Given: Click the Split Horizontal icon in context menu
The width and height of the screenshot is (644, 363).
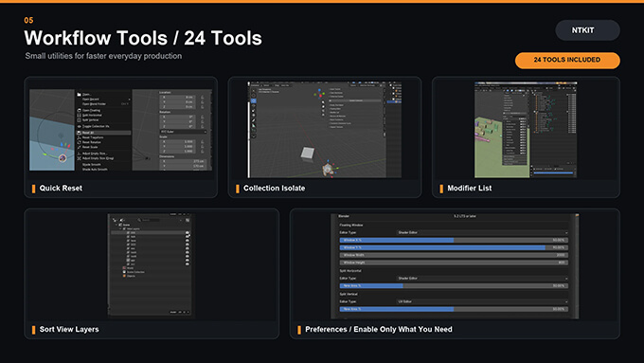Looking at the screenshot, I should (x=79, y=115).
